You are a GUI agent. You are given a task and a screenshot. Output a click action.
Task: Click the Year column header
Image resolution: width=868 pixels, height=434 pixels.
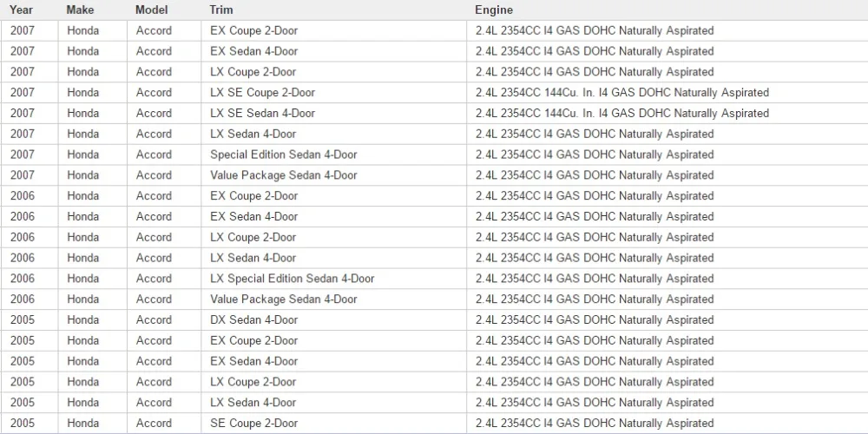(x=21, y=10)
